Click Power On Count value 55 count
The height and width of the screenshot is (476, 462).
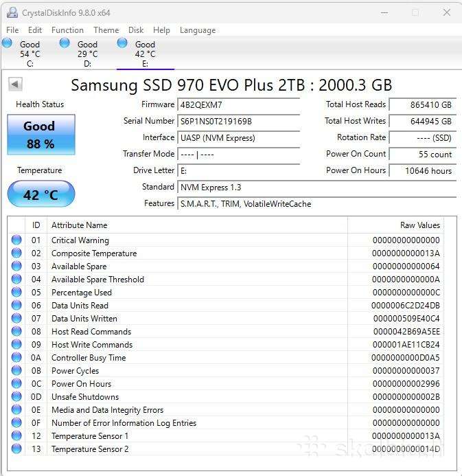click(x=423, y=155)
